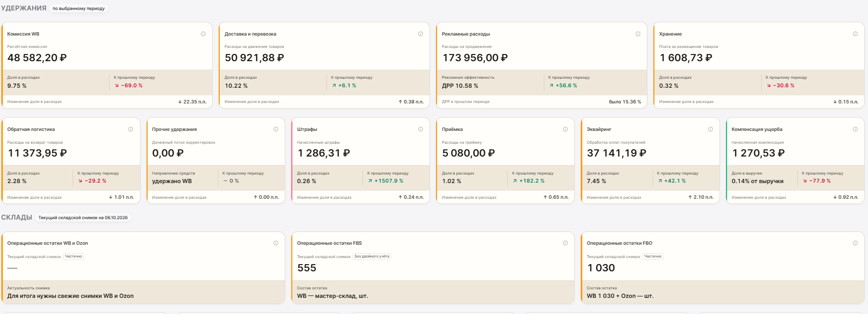868x314 pixels.
Task: Click the FBO stock count '1 030'
Action: click(x=601, y=268)
